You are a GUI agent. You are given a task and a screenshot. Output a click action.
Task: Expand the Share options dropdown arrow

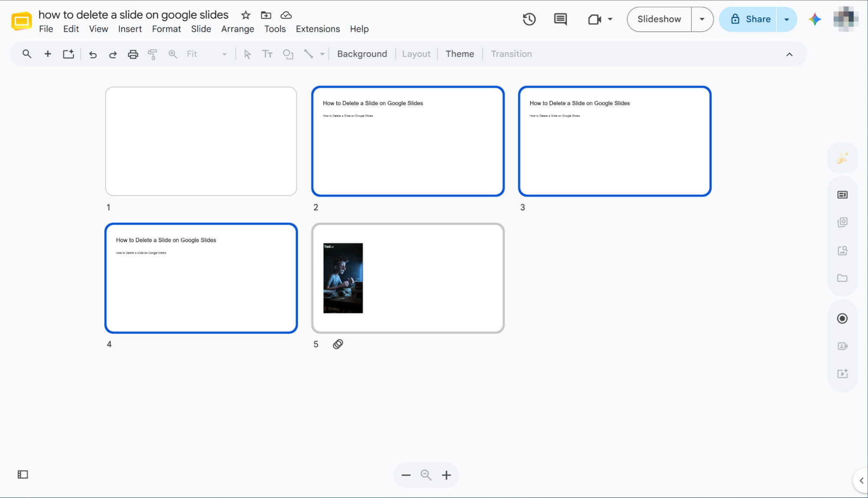(x=786, y=19)
